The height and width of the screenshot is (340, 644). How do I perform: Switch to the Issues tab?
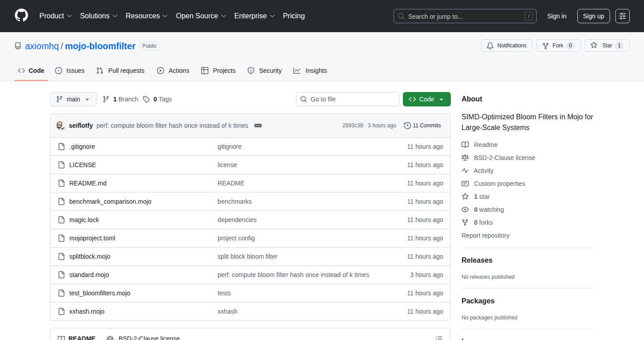point(70,71)
